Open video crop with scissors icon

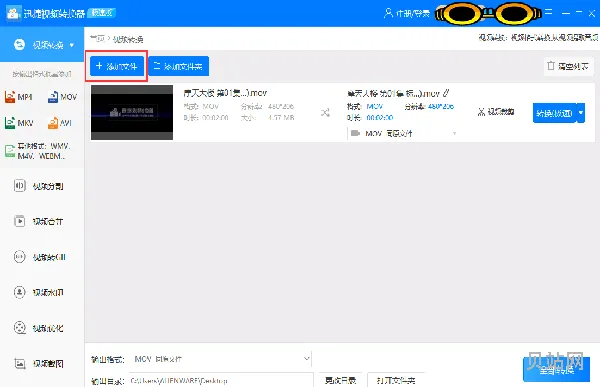[496, 112]
